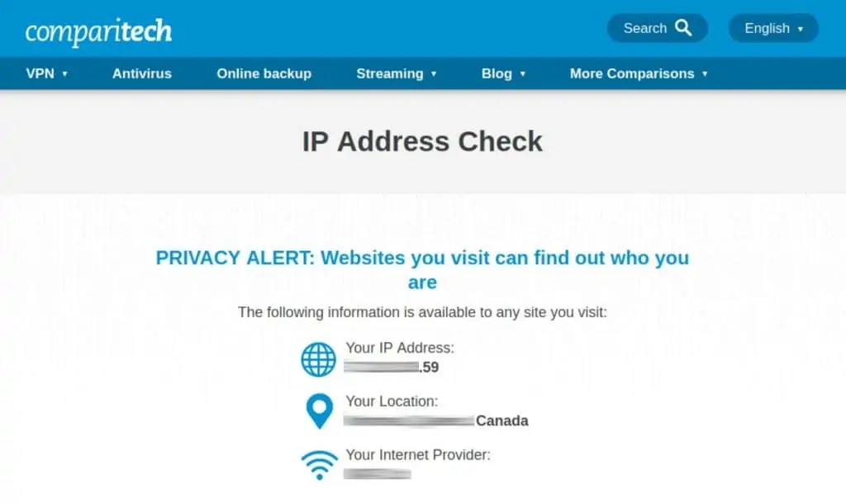Click the Comparitech logo

[98, 31]
